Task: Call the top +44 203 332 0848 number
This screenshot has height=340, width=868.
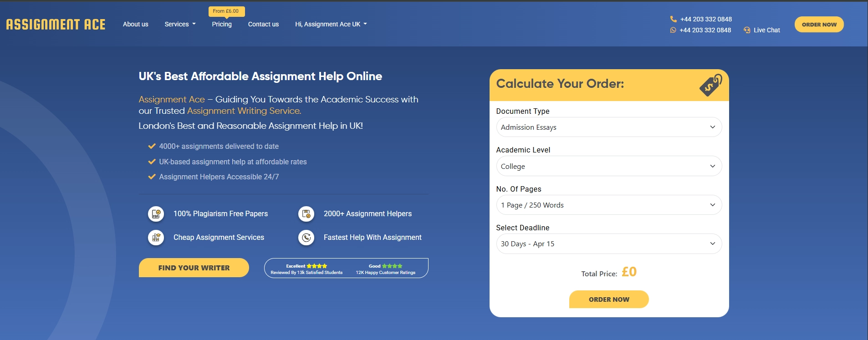Action: (706, 19)
